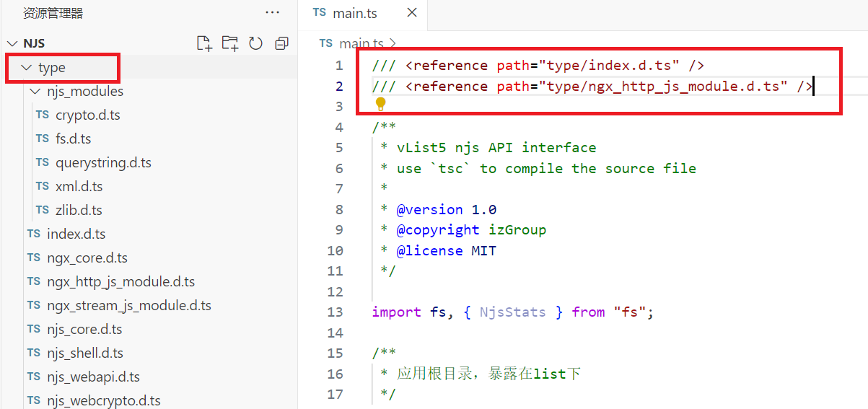This screenshot has width=868, height=409.
Task: Collapse all folders in explorer
Action: tap(281, 43)
